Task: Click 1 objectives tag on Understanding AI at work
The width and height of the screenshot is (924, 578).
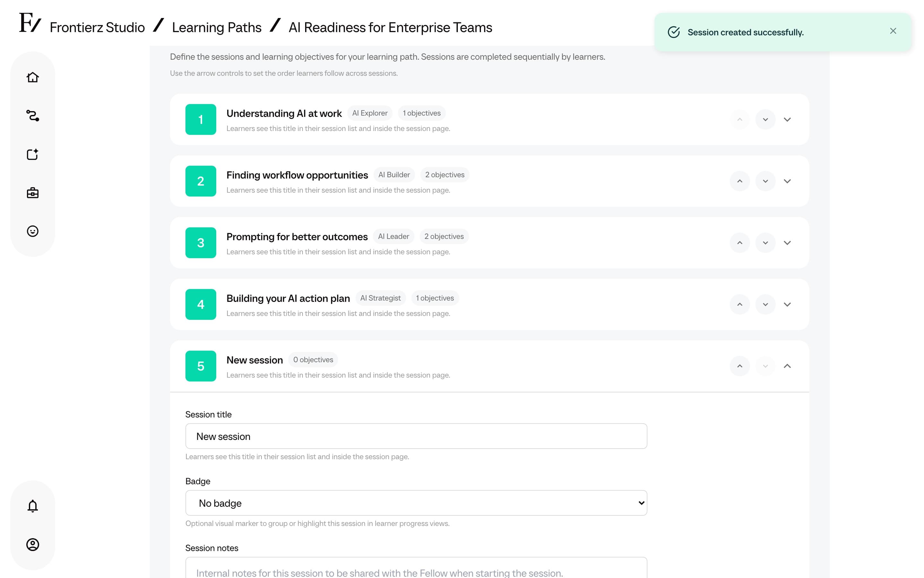Action: [x=422, y=113]
